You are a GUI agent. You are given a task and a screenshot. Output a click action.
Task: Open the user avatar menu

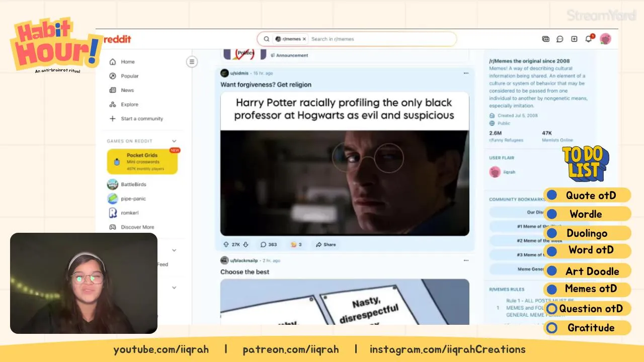[605, 39]
